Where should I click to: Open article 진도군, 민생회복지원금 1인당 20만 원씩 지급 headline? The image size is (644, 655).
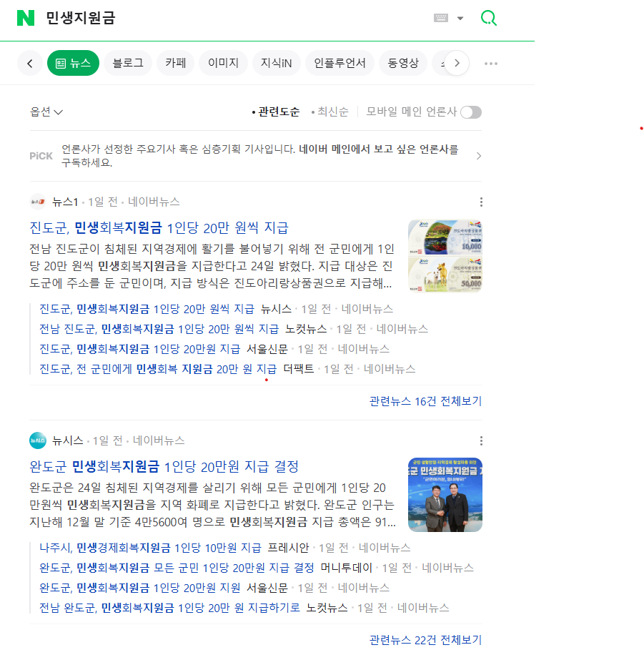pos(159,227)
